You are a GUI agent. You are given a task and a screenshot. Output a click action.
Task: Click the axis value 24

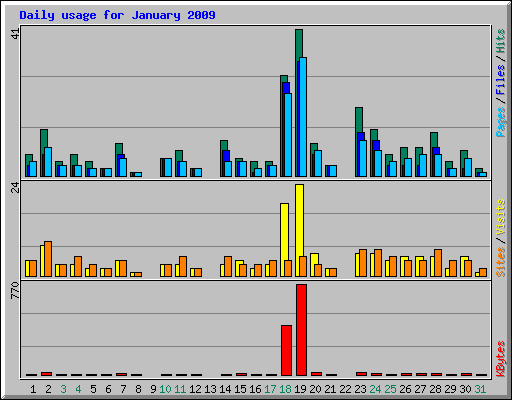pyautogui.click(x=15, y=188)
